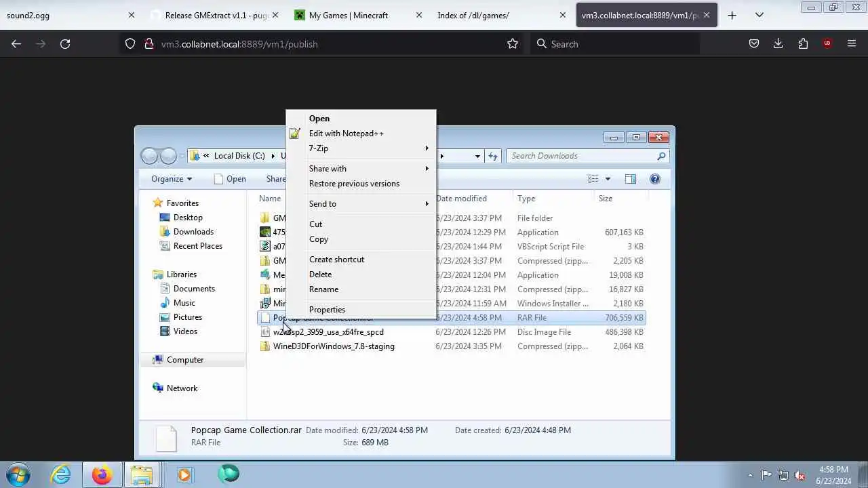The height and width of the screenshot is (488, 868).
Task: Click the Firefox URL address field
Action: (332, 44)
